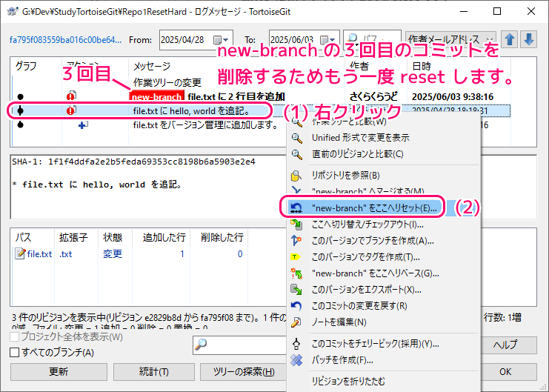
Task: Click the rebase icon in context menu
Action: click(x=296, y=273)
